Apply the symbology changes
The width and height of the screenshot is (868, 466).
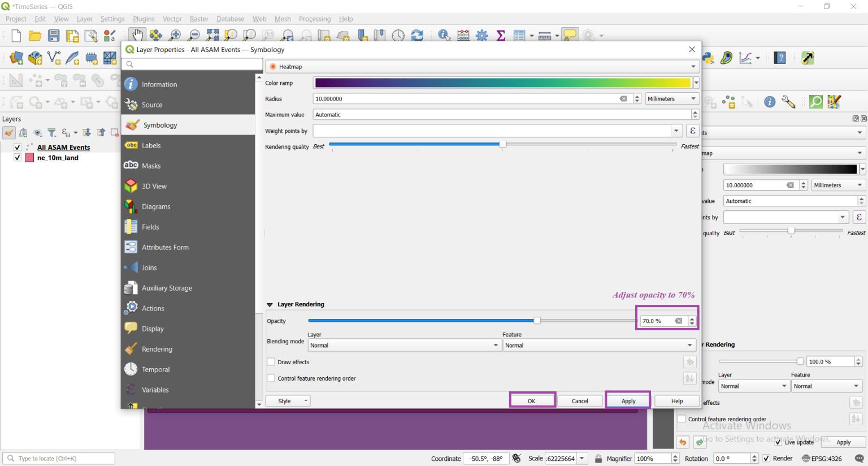(627, 400)
